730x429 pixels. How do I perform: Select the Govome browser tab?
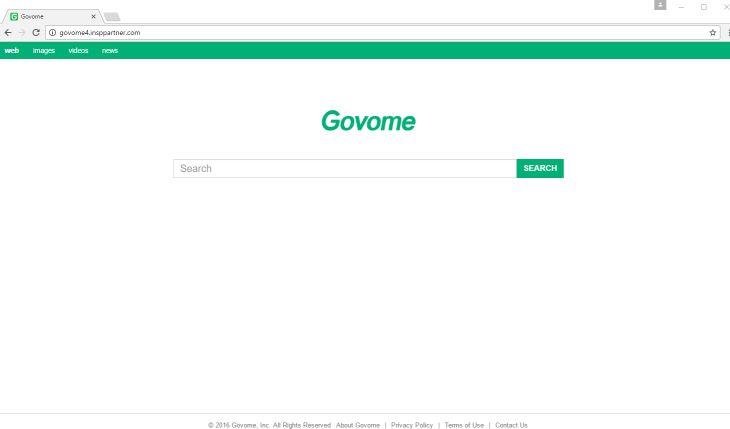click(51, 16)
